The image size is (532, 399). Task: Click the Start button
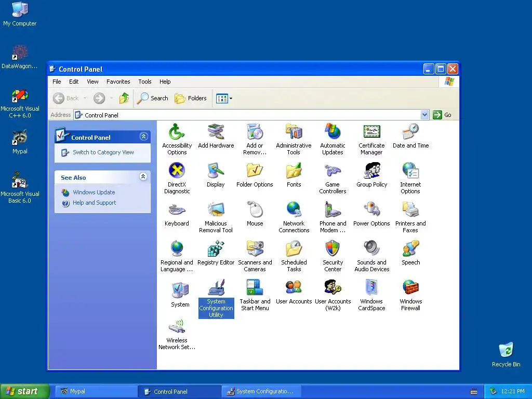click(25, 391)
